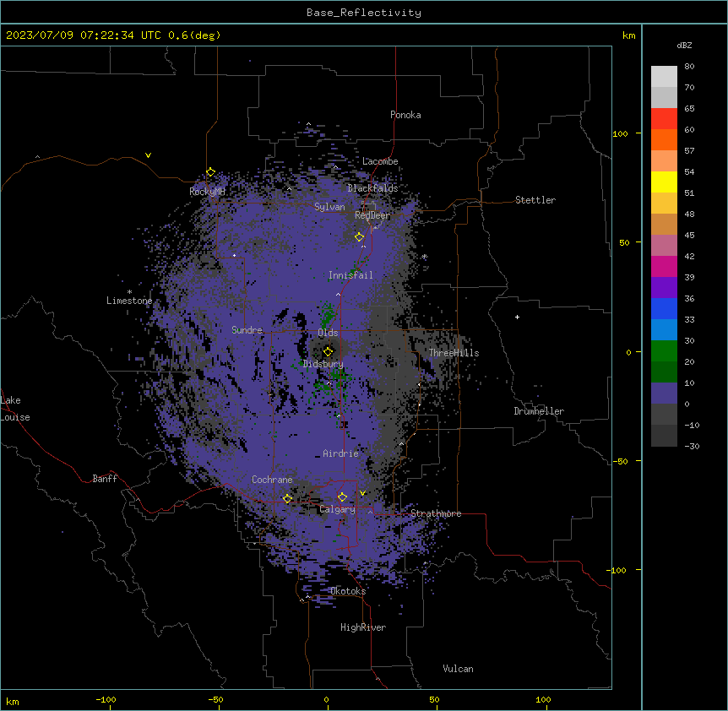The height and width of the screenshot is (711, 728).
Task: Select the light gray 80-70 dBZ swatch
Action: [664, 77]
